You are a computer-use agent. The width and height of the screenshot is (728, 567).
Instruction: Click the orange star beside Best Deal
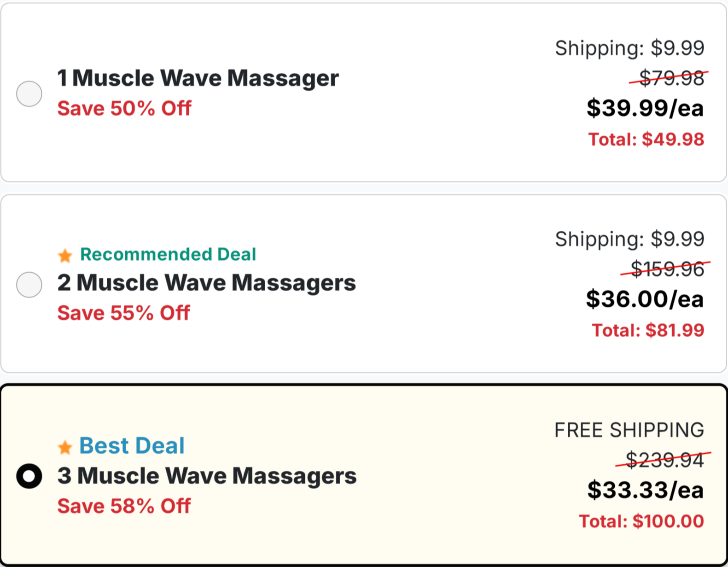point(65,446)
